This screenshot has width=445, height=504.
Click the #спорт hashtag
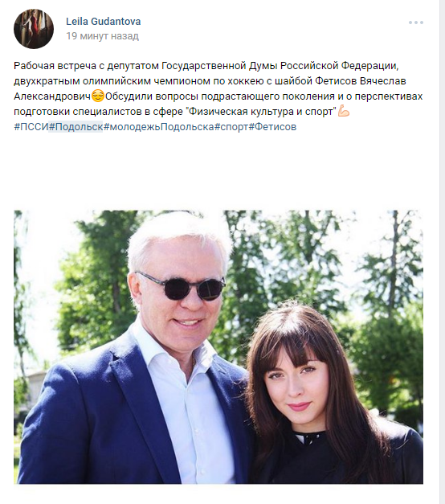click(231, 127)
